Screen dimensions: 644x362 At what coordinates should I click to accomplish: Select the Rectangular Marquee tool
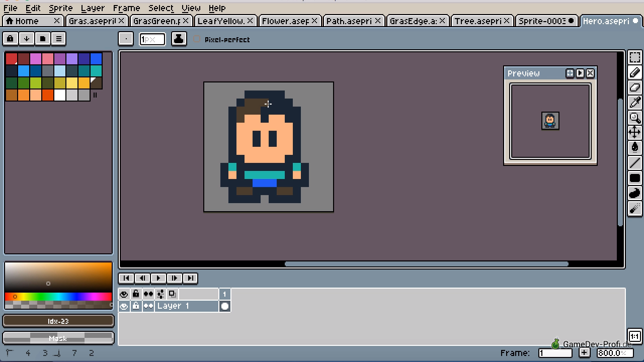pos(634,57)
